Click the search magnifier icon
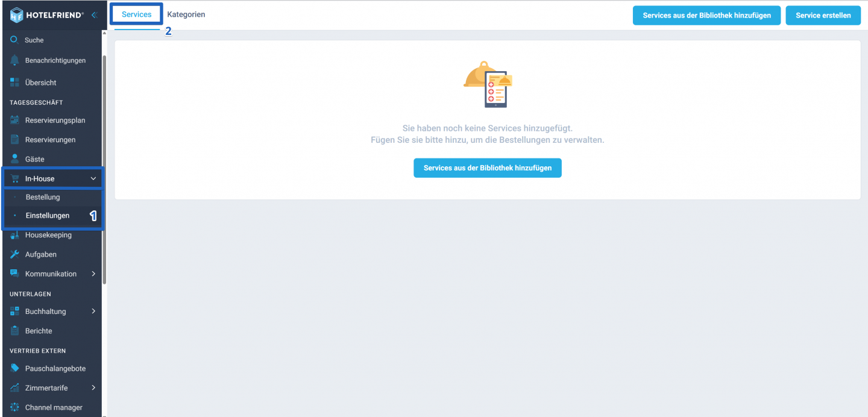The height and width of the screenshot is (417, 868). click(x=14, y=40)
